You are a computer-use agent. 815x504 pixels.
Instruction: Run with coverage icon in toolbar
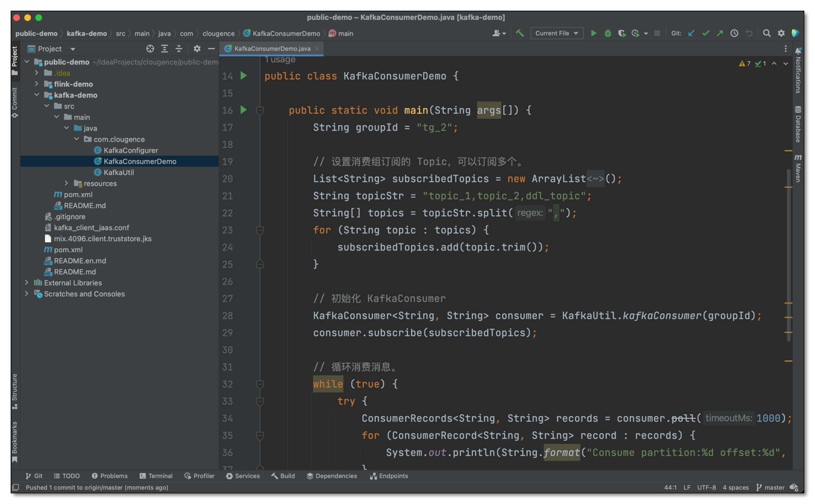622,33
